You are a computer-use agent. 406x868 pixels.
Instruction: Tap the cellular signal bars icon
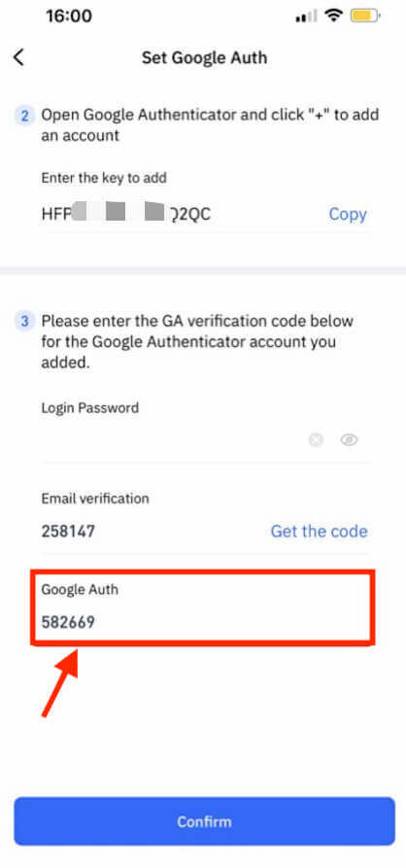pos(308,17)
